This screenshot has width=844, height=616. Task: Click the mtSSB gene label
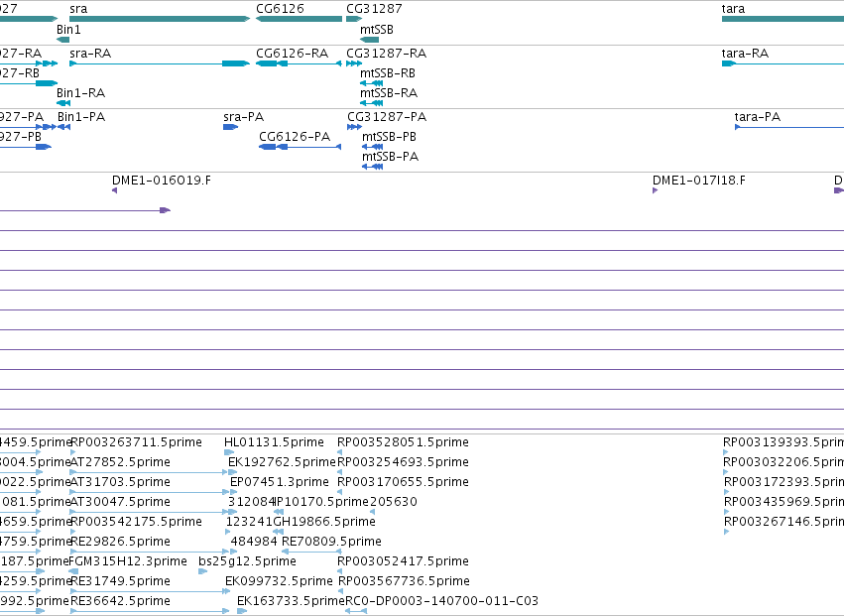pyautogui.click(x=377, y=30)
